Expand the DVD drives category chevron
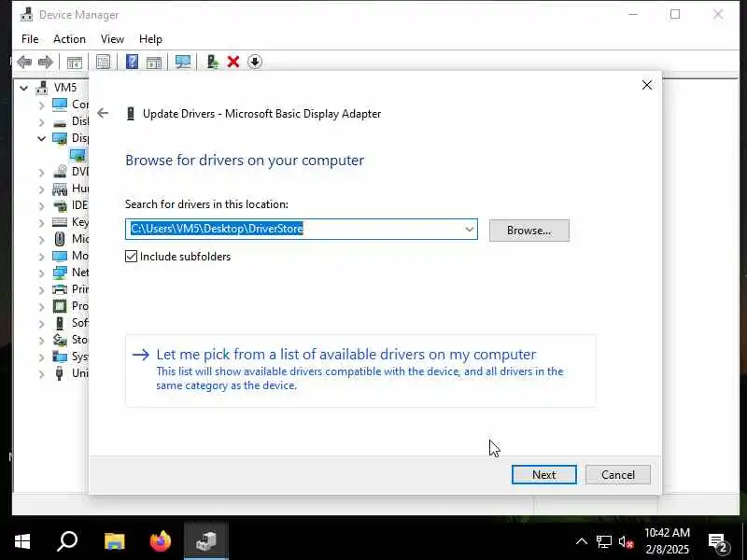 pos(41,173)
